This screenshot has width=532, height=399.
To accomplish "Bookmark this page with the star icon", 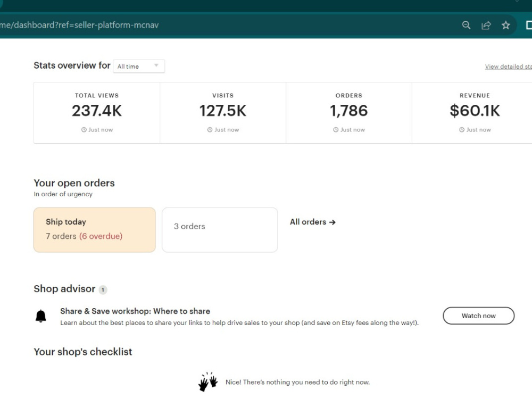I will click(x=505, y=25).
